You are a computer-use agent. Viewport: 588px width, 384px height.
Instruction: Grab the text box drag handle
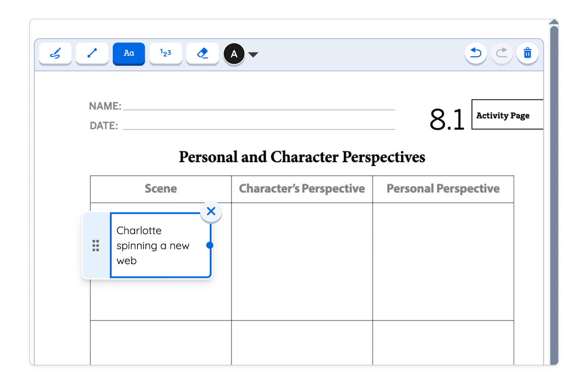click(x=96, y=245)
